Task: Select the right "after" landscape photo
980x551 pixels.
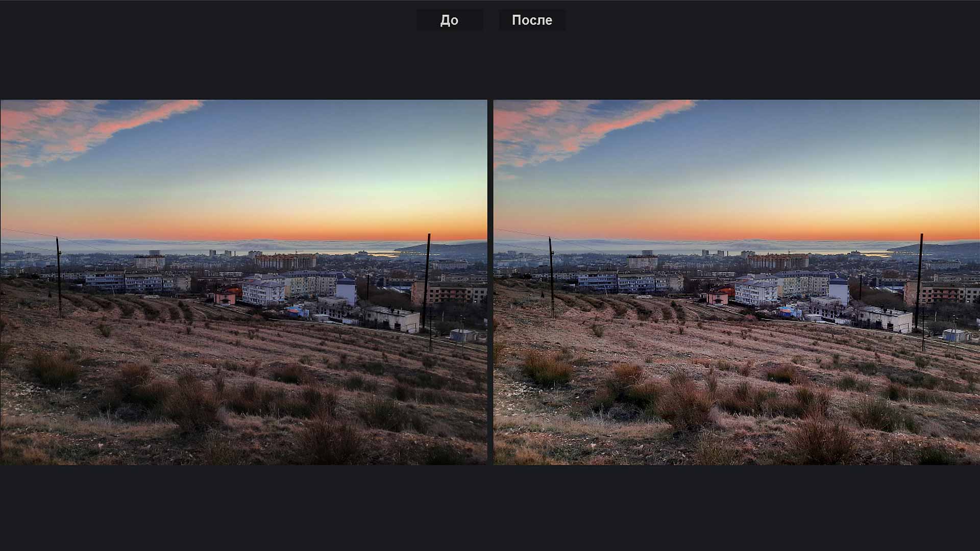Action: (737, 282)
